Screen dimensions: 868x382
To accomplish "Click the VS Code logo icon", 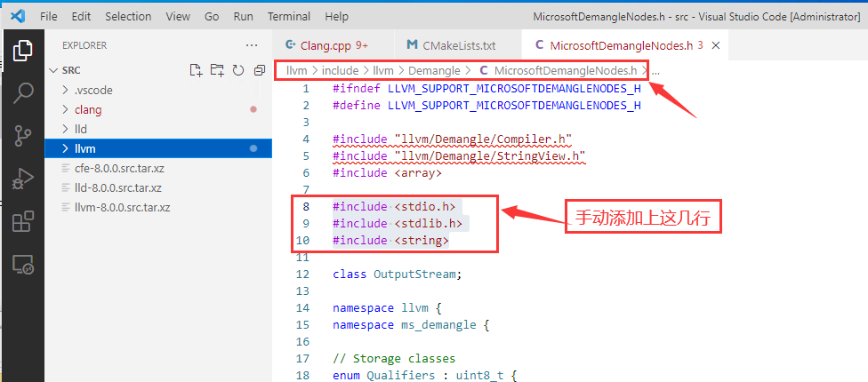I will (18, 16).
